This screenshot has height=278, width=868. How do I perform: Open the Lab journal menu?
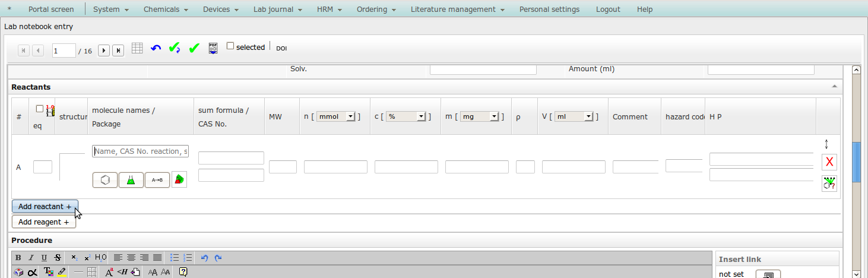coord(278,9)
